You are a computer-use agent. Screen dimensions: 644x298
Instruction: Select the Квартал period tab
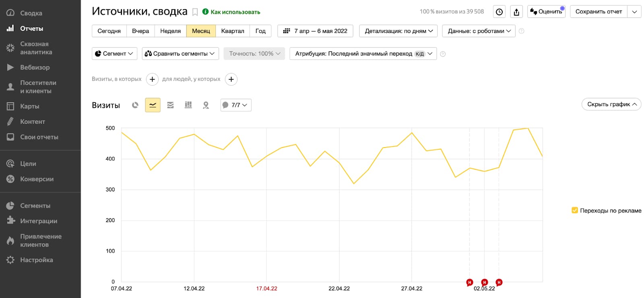[233, 31]
